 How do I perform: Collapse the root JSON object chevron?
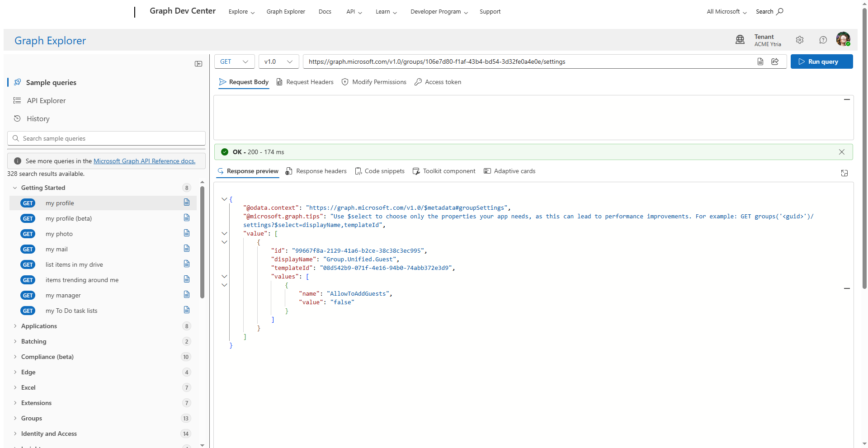tap(224, 199)
